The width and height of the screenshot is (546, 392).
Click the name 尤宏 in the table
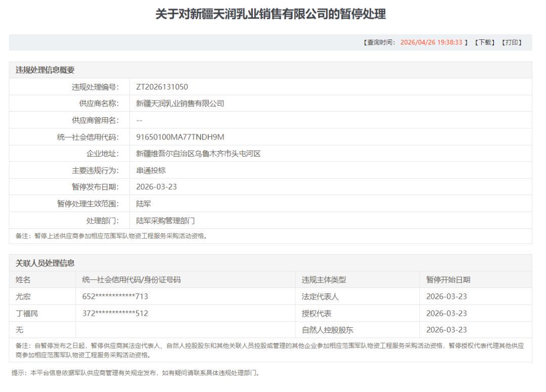click(23, 297)
